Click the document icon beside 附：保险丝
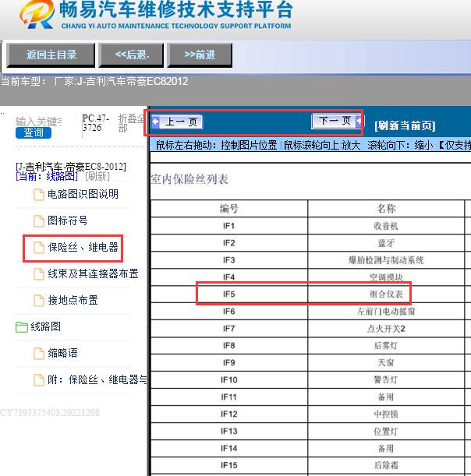The height and width of the screenshot is (476, 471). pos(38,380)
